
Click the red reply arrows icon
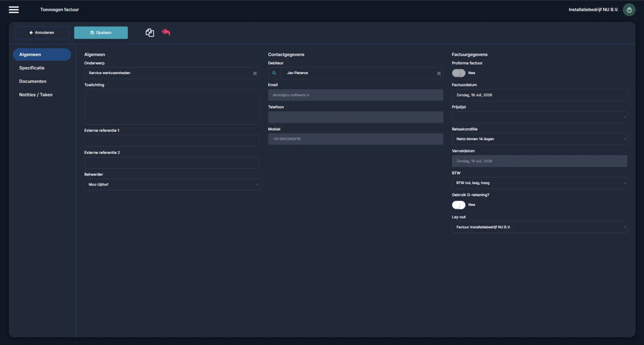coord(166,32)
